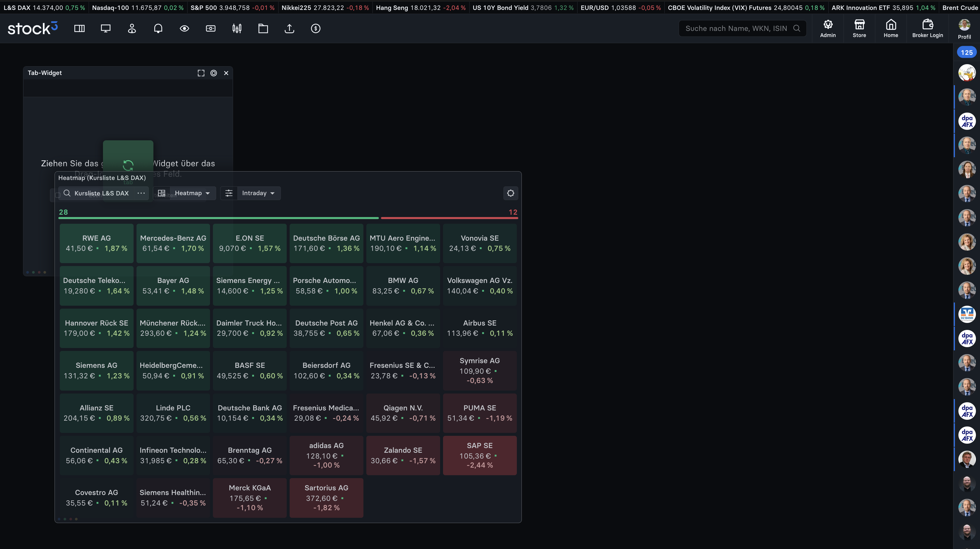The image size is (980, 549).
Task: Maximize the Tab-Widget with fullscreen icon
Action: pos(201,73)
